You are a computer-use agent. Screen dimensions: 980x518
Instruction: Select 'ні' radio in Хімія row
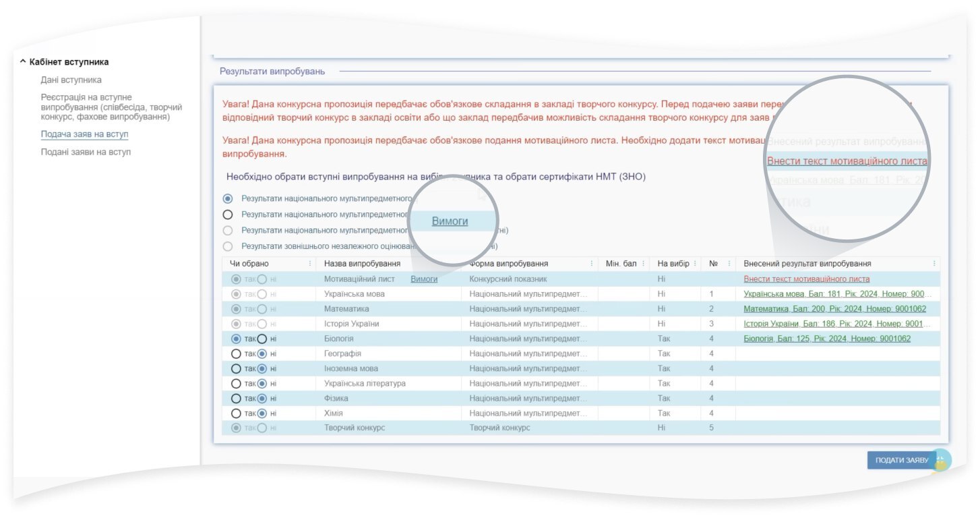(262, 413)
